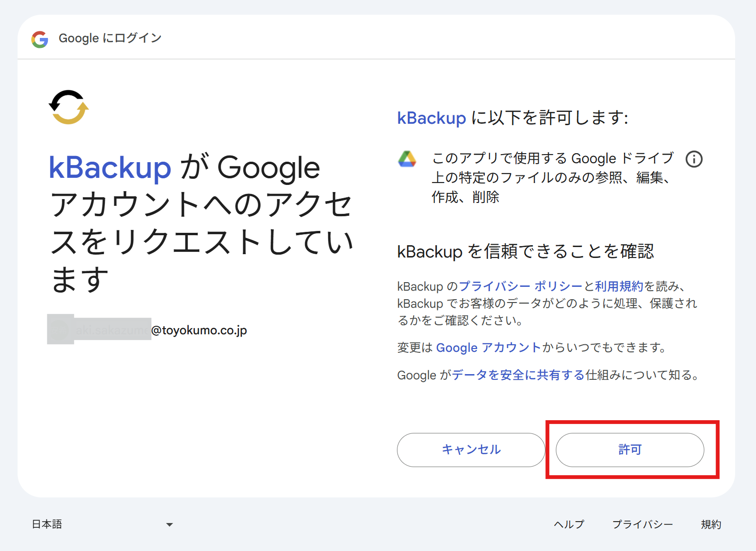
Task: Open the footer プライバシー link
Action: tap(642, 524)
